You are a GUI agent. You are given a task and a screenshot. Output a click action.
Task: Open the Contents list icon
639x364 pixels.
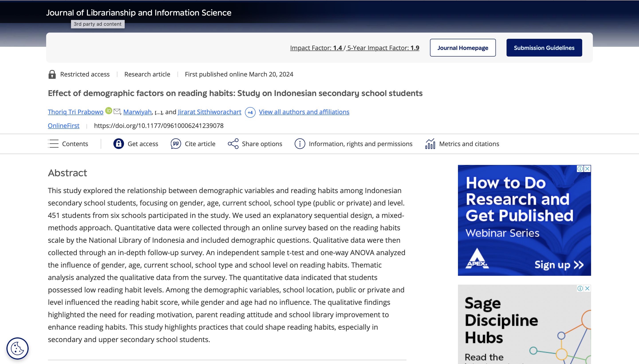pos(53,144)
